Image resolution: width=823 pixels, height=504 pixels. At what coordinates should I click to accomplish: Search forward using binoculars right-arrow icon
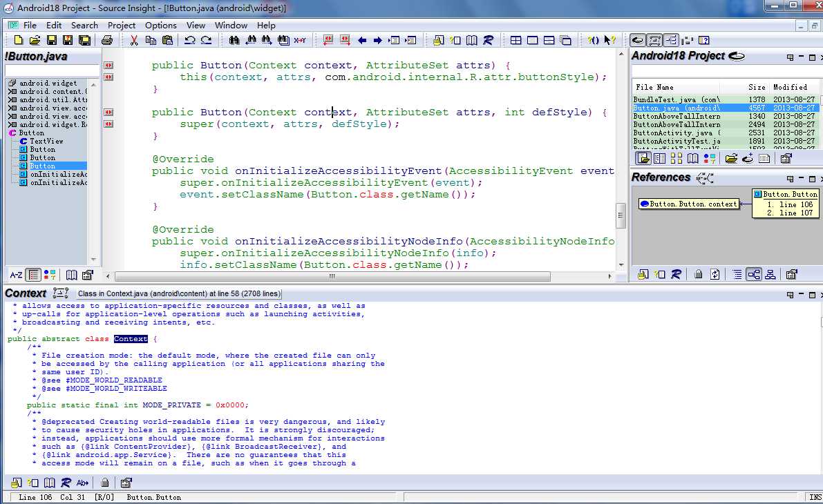[267, 40]
